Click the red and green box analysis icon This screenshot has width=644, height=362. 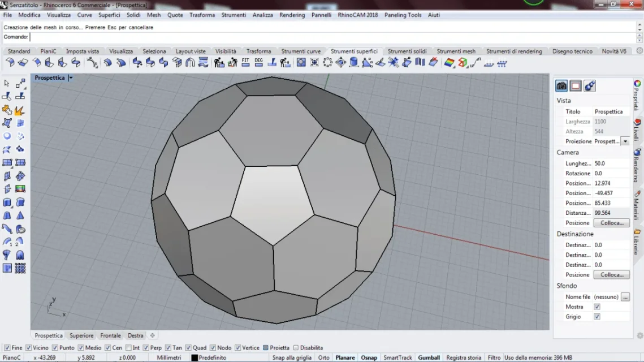point(463,62)
